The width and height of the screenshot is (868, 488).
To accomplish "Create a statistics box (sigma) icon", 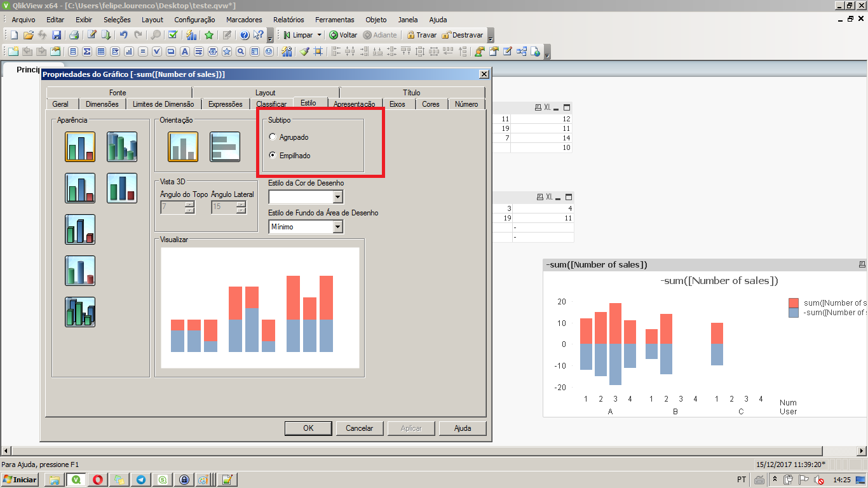I will coord(87,51).
